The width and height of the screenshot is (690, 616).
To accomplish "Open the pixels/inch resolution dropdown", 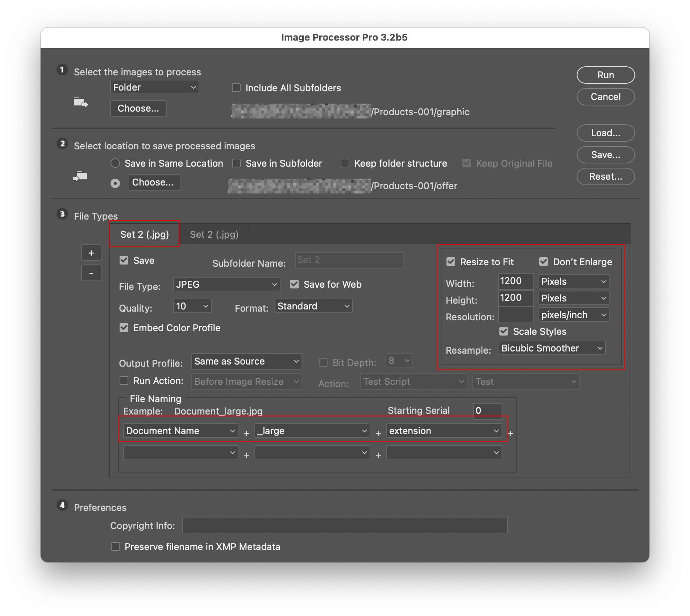I will (574, 315).
